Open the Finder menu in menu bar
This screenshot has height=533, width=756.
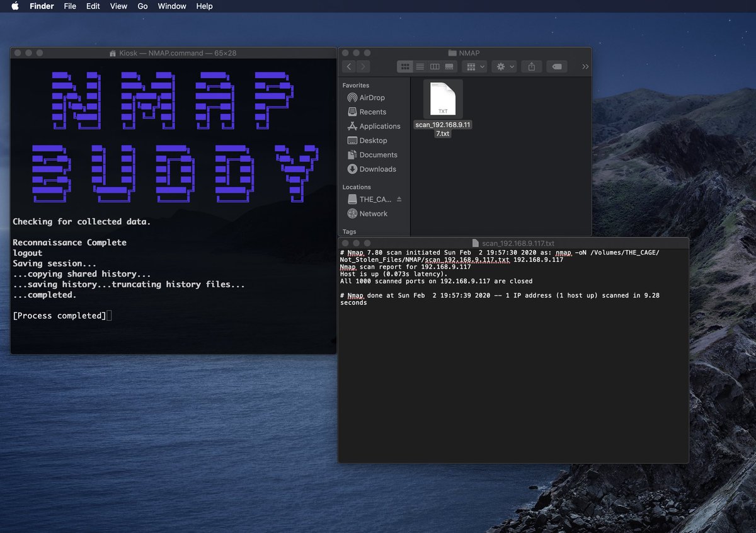tap(42, 6)
